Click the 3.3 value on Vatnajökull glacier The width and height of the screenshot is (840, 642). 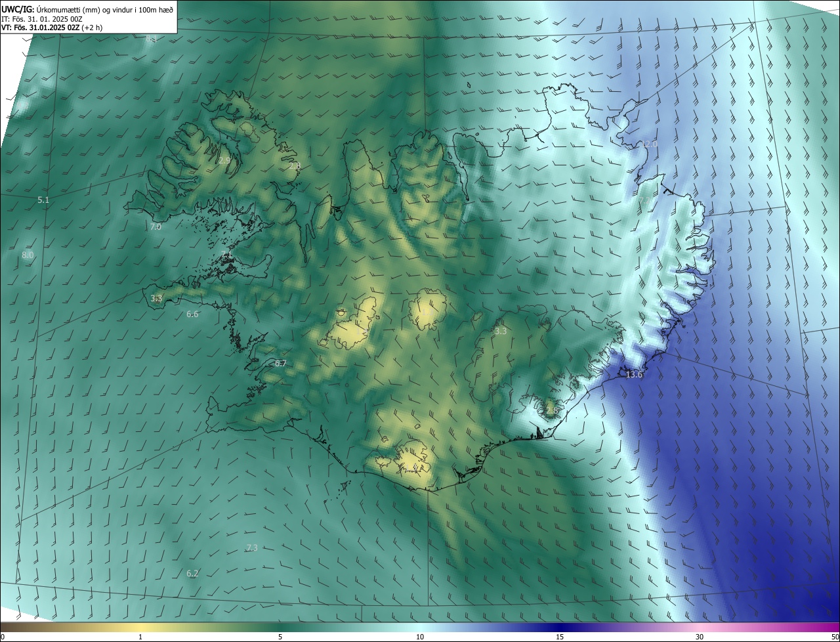501,332
